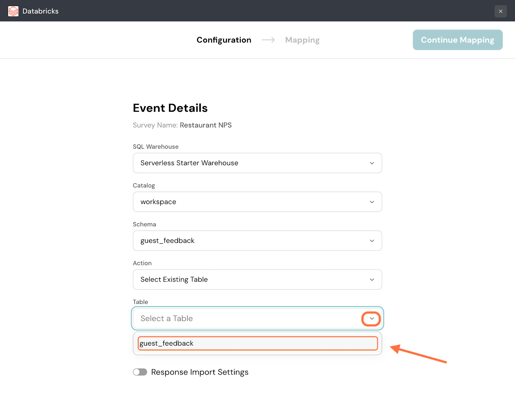Open the Select Existing Table dropdown
Viewport: 515px width, 420px height.
[251, 280]
